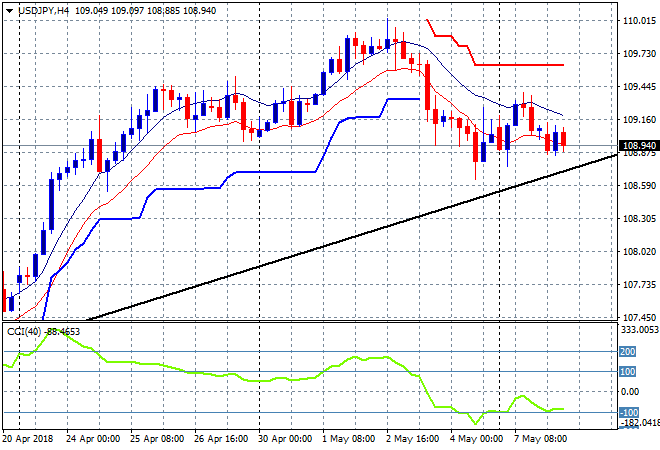This screenshot has height=450, width=660.
Task: Click the chart menu triangle beside USDJPY,H4
Action: (x=9, y=11)
